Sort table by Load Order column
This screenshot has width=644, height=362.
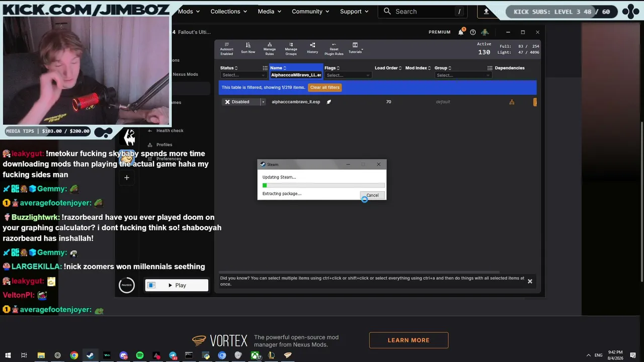pos(388,68)
